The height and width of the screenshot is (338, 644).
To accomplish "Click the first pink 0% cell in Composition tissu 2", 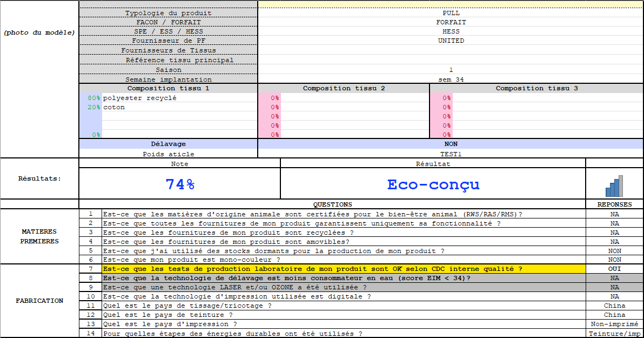I will pos(270,98).
